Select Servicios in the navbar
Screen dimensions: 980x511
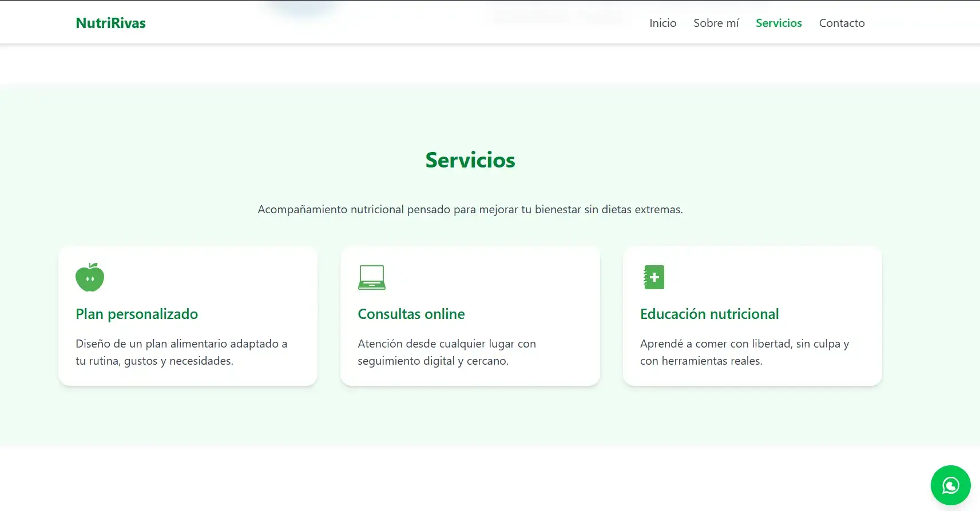[x=779, y=23]
